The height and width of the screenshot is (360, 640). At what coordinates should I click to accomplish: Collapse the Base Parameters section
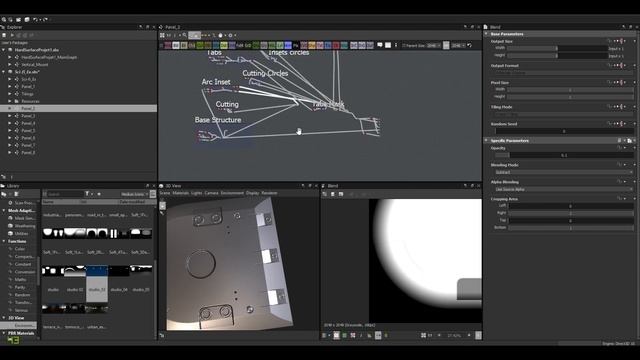tap(486, 34)
